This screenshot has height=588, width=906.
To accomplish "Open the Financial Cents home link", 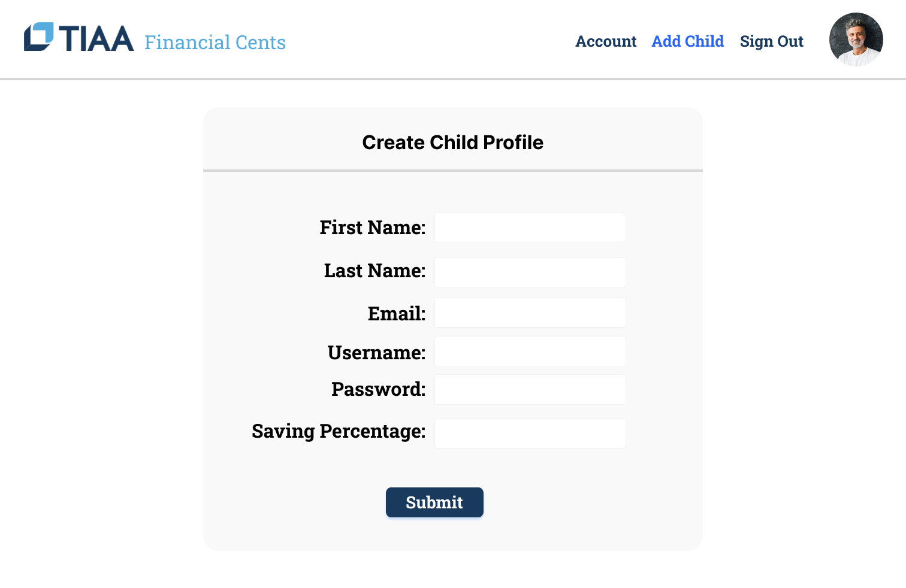I will tap(215, 43).
